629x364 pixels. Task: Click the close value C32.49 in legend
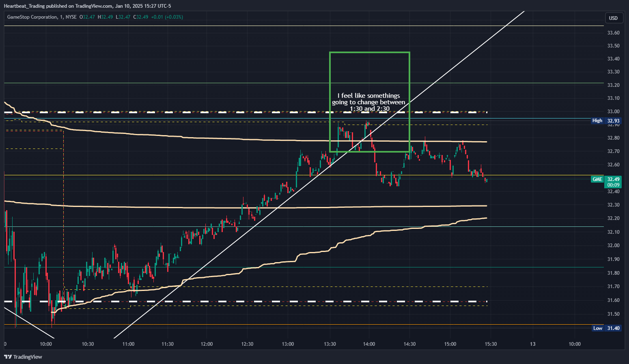pos(141,17)
